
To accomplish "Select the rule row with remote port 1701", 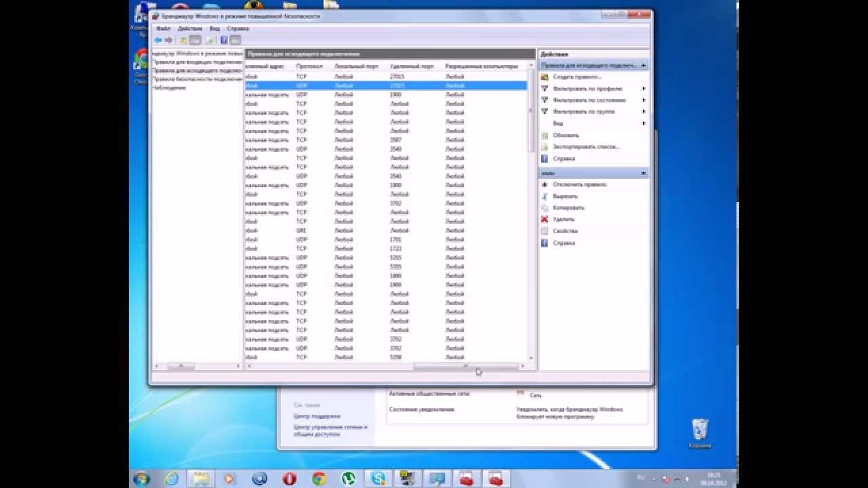I will click(x=386, y=239).
